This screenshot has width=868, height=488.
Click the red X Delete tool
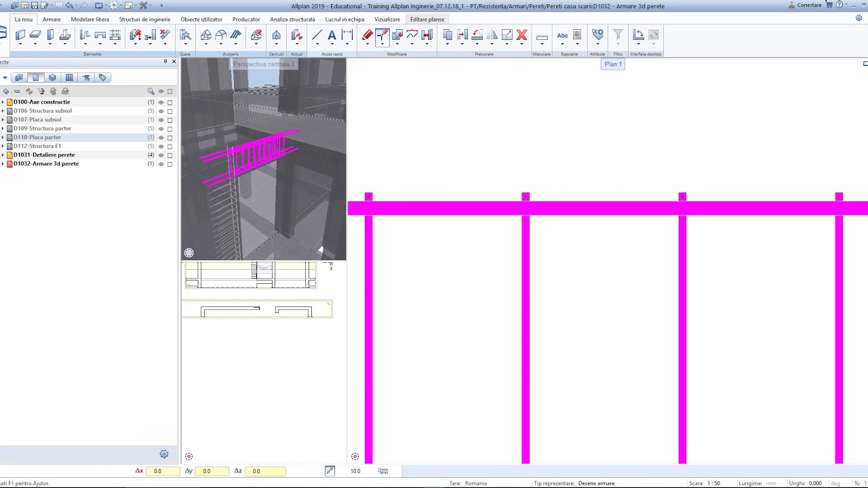click(x=521, y=35)
